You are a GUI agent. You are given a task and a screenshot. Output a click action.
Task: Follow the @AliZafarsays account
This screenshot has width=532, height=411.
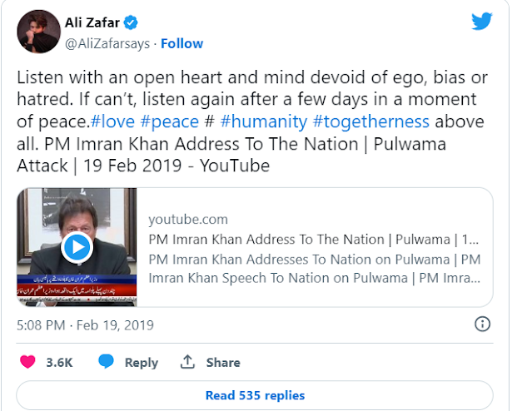pyautogui.click(x=181, y=44)
